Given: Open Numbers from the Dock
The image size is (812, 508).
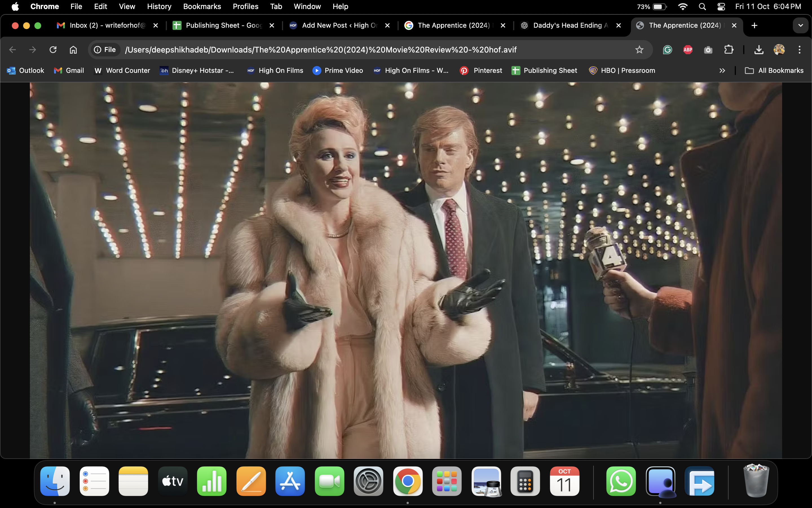Looking at the screenshot, I should coord(212,481).
